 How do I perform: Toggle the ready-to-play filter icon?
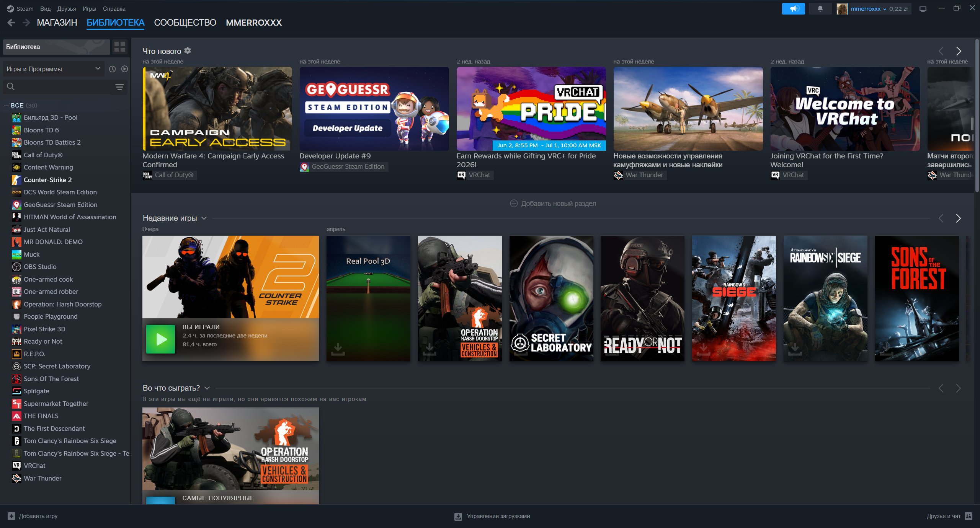124,69
